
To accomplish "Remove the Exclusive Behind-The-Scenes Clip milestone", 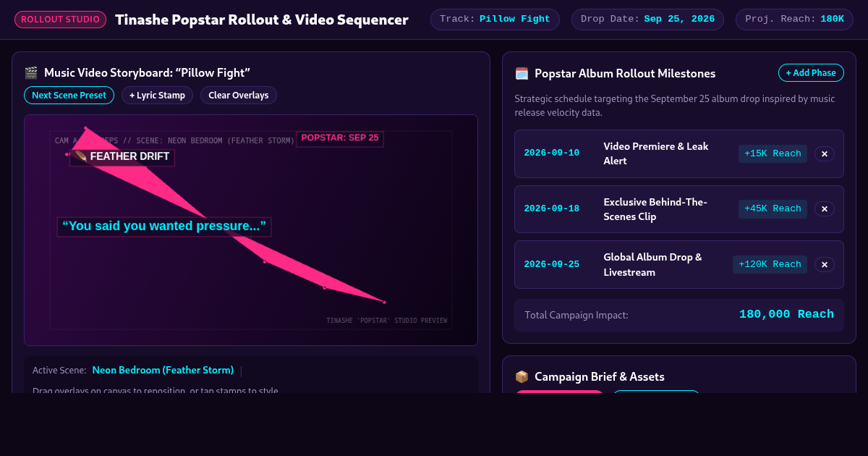I will (825, 209).
